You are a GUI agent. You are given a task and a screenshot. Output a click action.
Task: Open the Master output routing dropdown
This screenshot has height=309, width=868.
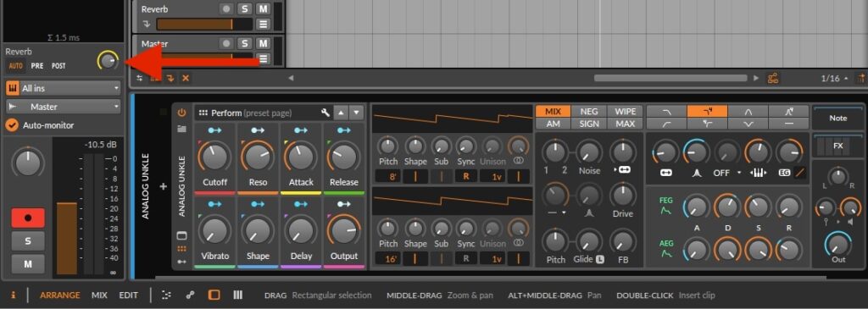click(63, 107)
